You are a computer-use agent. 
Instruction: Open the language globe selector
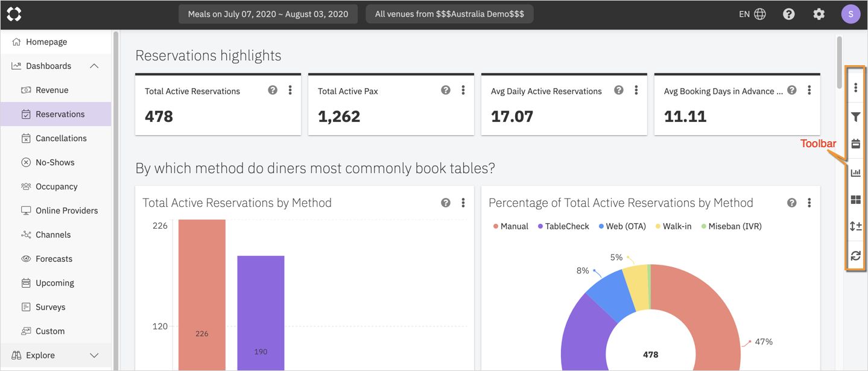[x=760, y=14]
